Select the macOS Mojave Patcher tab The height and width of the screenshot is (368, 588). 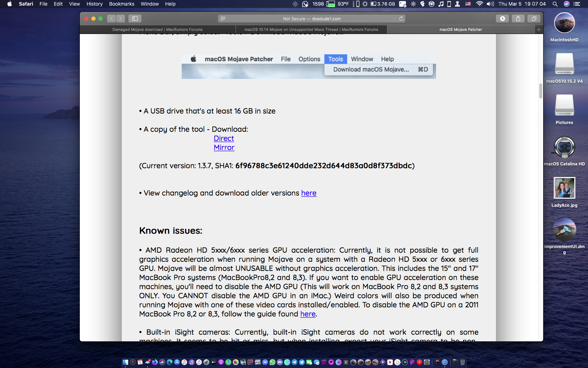(x=461, y=30)
